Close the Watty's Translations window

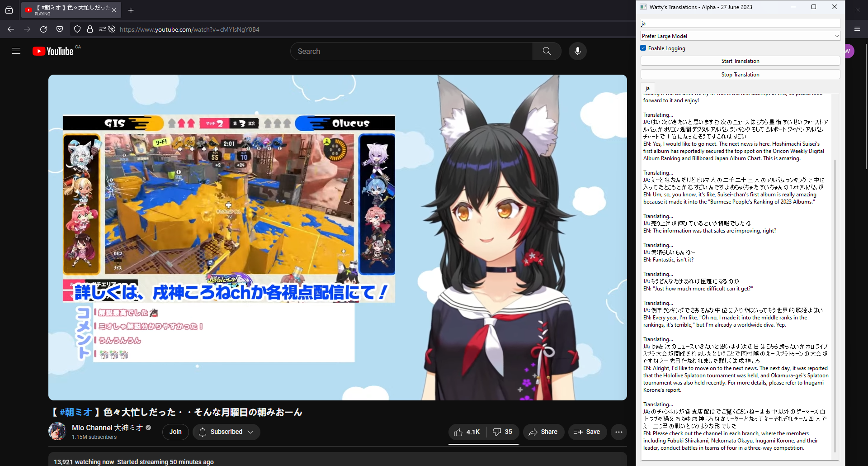(x=835, y=7)
